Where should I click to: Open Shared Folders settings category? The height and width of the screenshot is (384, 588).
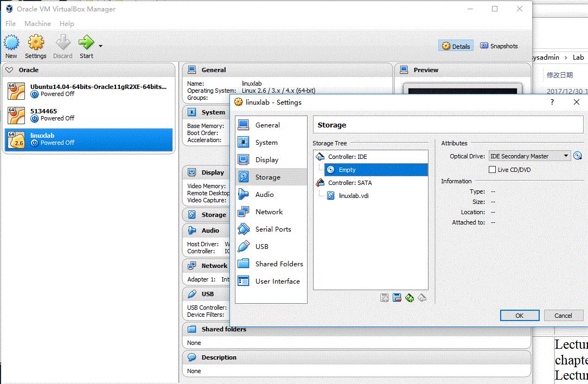(271, 264)
